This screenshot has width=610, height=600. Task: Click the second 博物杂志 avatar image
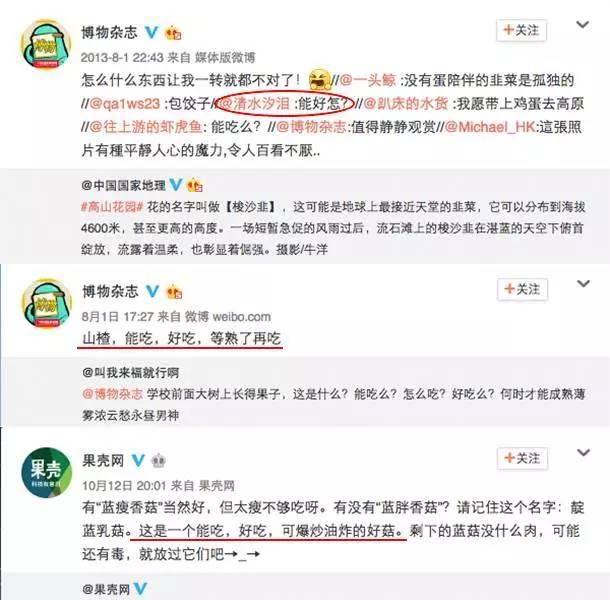click(x=46, y=304)
